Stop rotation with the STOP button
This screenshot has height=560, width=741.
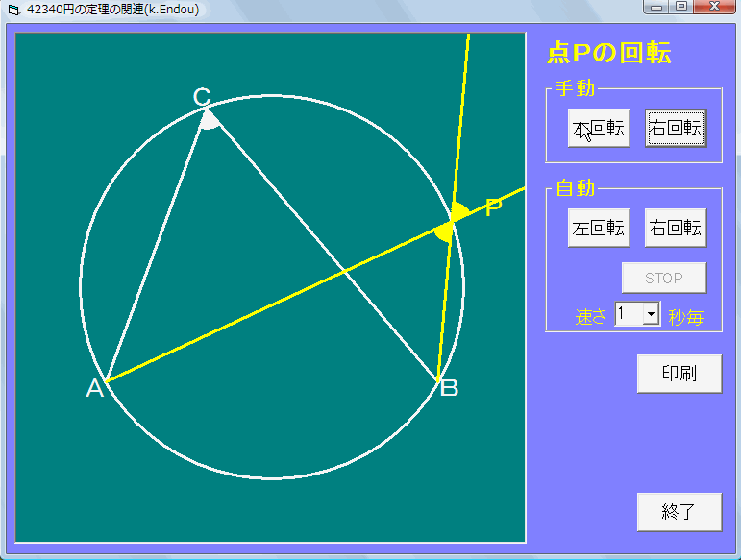coord(664,278)
